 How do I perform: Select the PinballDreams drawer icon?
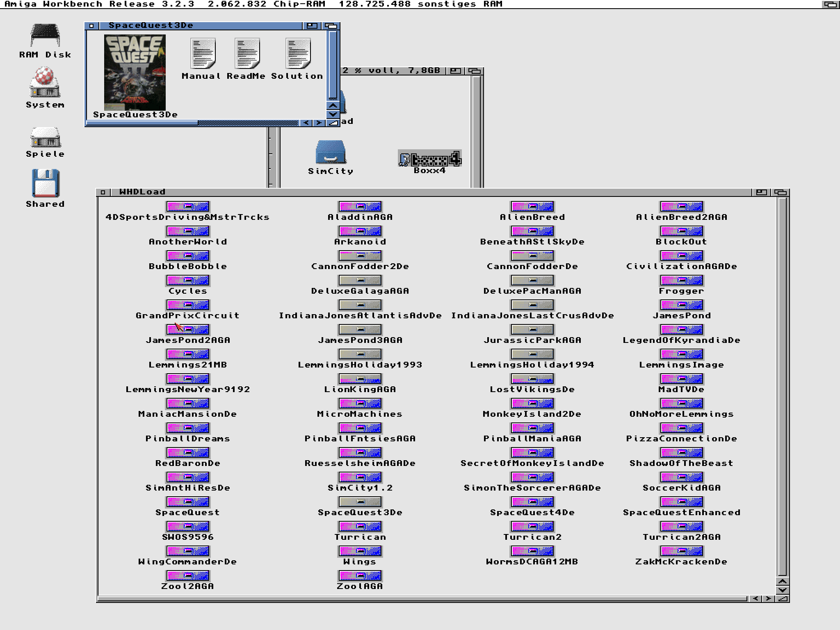coord(188,428)
